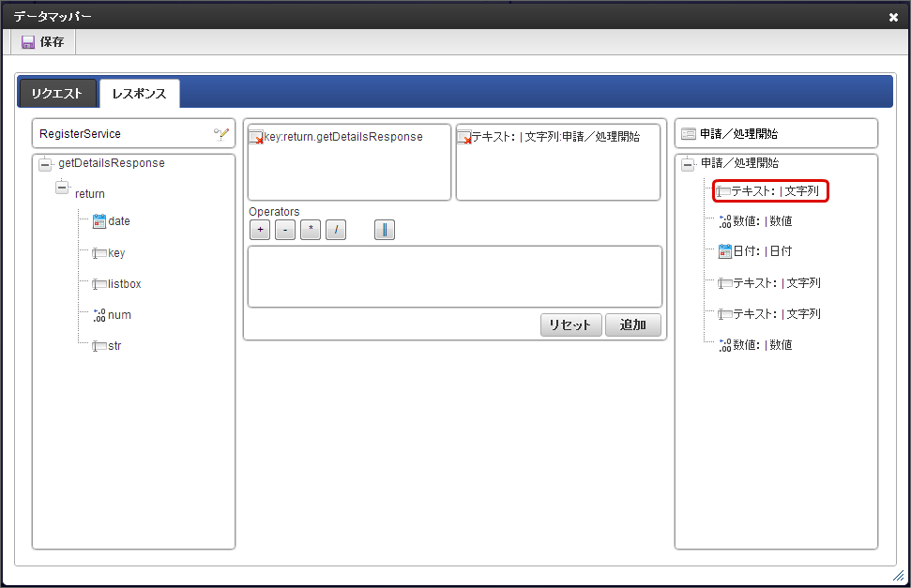This screenshot has height=588, width=911.
Task: Collapse the getDetailsResponse tree node
Action: tap(45, 165)
